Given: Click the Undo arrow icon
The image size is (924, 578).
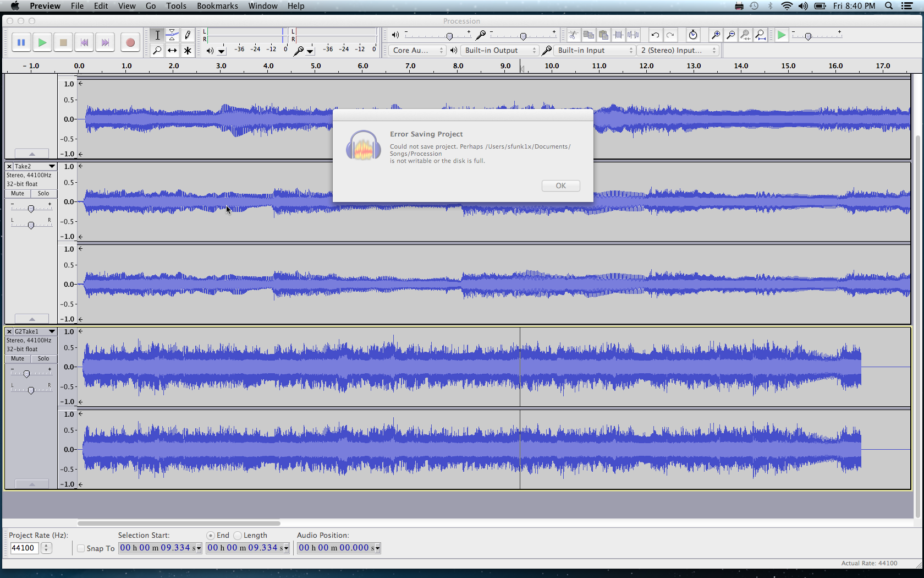Looking at the screenshot, I should [x=655, y=35].
